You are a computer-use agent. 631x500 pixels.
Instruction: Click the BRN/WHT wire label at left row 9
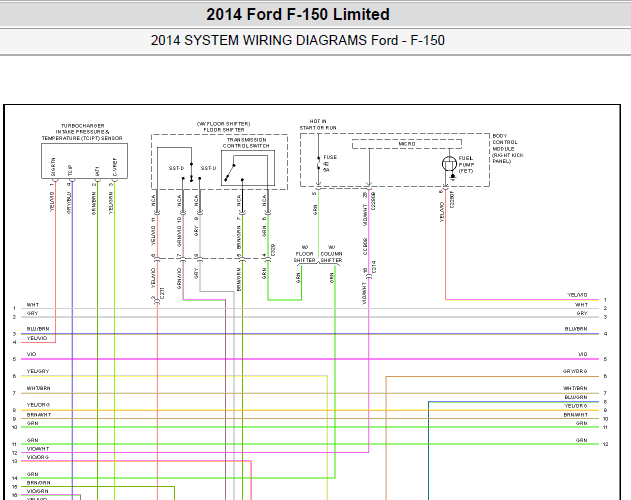pyautogui.click(x=39, y=415)
